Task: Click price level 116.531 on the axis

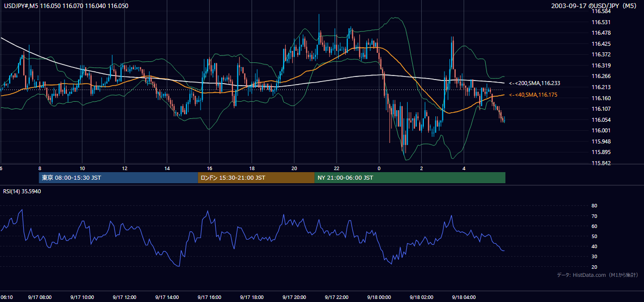Action: tap(601, 22)
